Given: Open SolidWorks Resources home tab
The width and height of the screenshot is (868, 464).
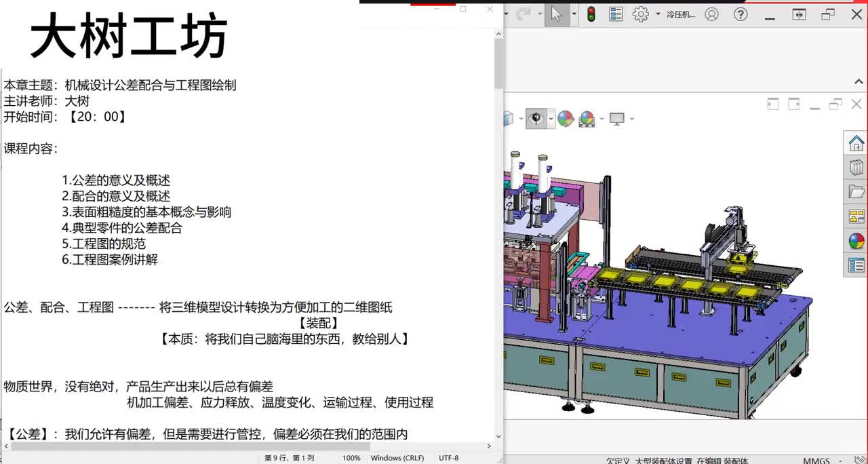Looking at the screenshot, I should 856,143.
